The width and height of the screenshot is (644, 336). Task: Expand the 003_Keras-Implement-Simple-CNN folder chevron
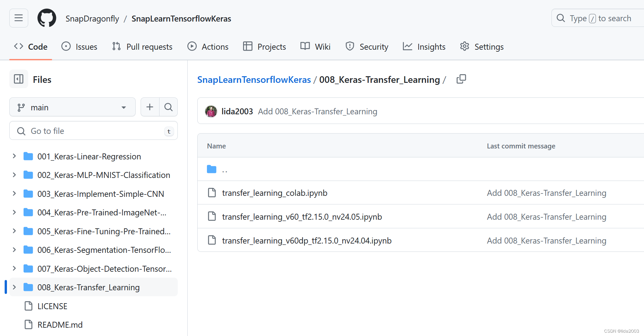(14, 194)
